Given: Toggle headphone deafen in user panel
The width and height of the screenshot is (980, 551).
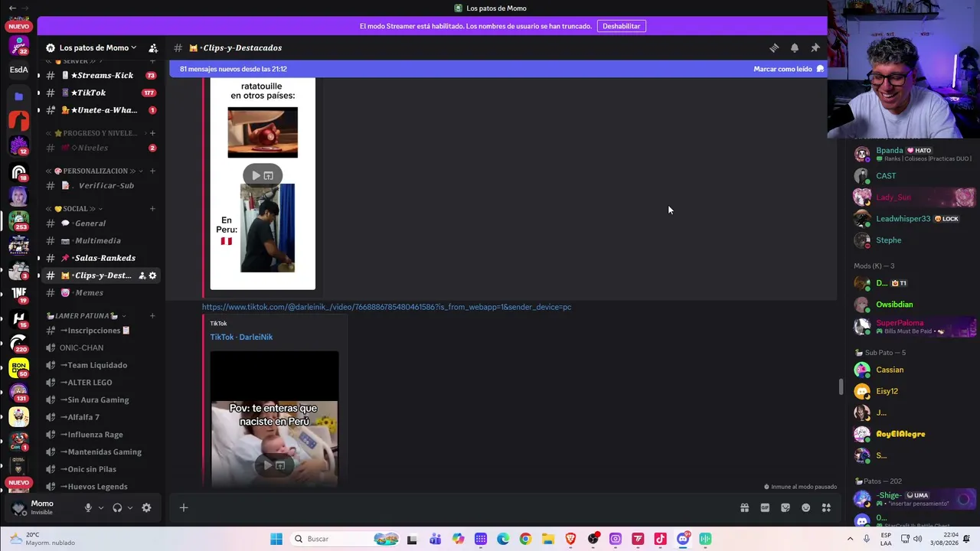Looking at the screenshot, I should [117, 507].
